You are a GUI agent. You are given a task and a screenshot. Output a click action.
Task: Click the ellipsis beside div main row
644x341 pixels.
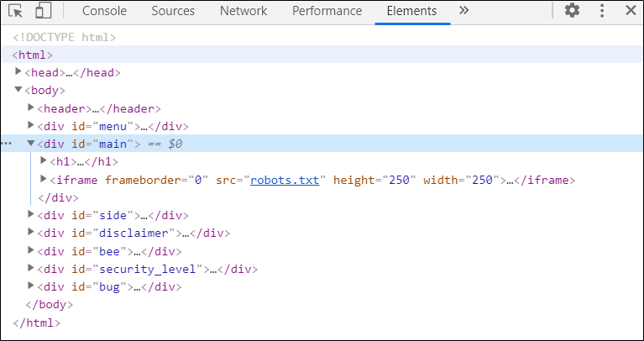[x=7, y=144]
